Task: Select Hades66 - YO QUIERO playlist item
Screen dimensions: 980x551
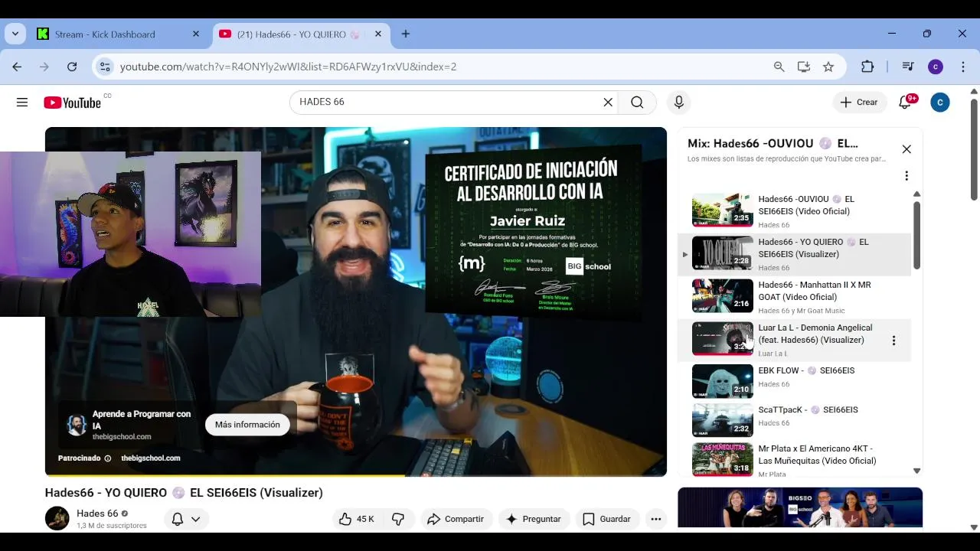Action: [x=795, y=254]
